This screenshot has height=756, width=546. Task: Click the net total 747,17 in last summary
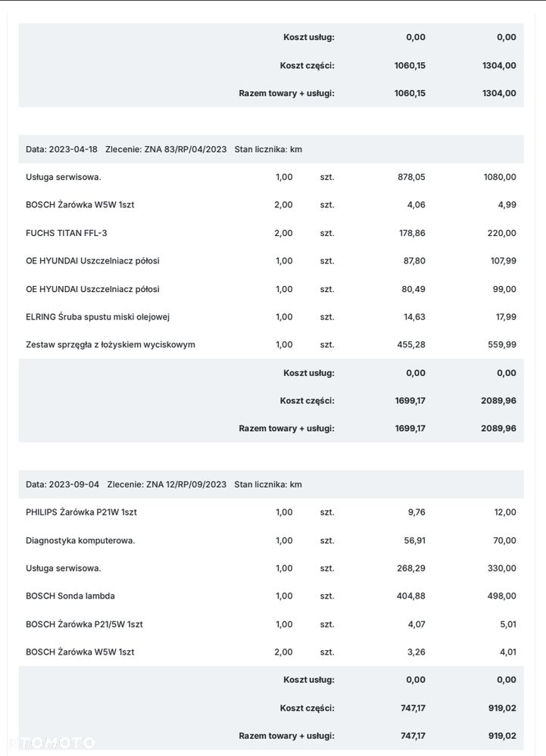[413, 736]
